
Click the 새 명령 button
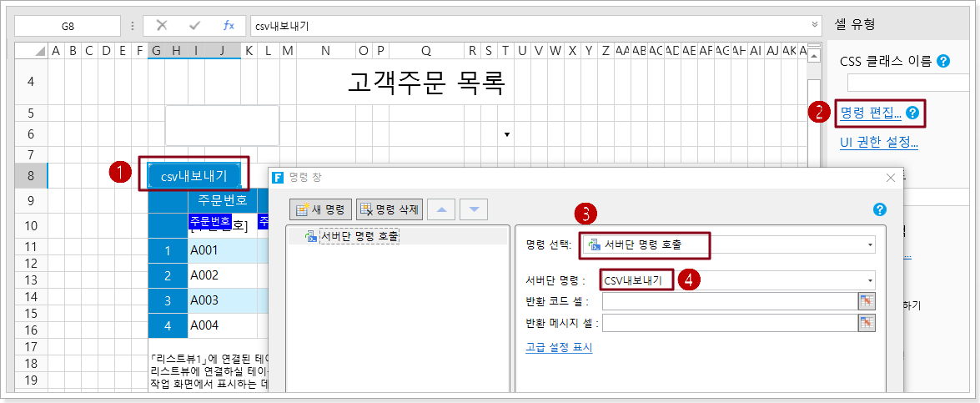320,209
